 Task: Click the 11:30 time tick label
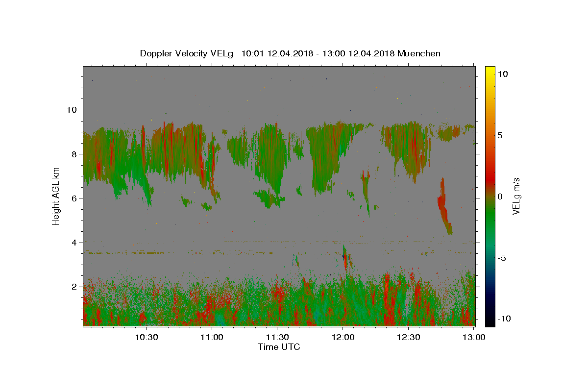point(277,337)
